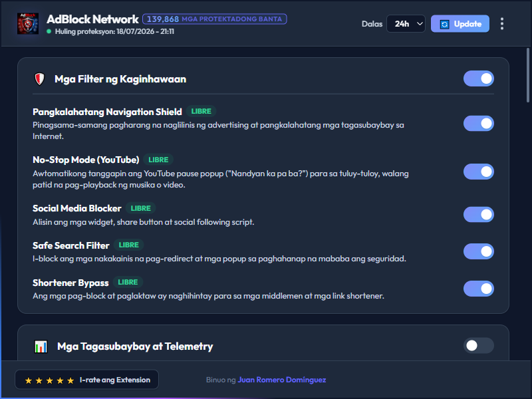Toggle the Social Media Blocker switch
Screen dimensions: 532x399
478,214
